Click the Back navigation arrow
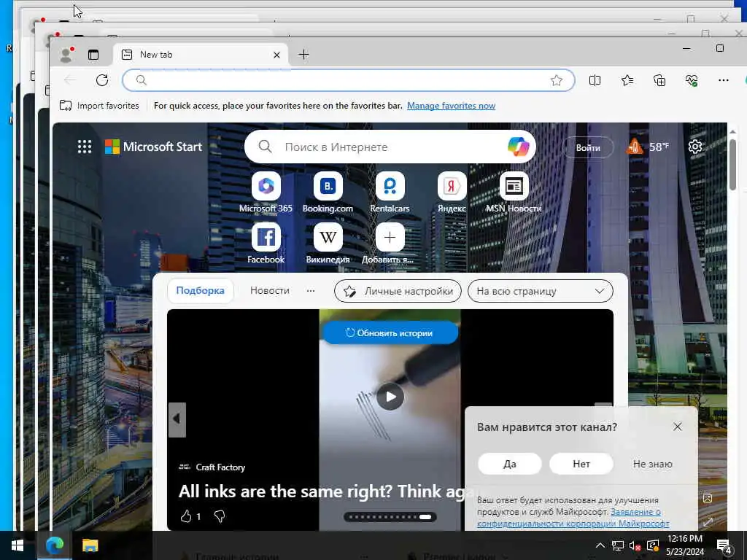The height and width of the screenshot is (560, 747). [x=70, y=80]
